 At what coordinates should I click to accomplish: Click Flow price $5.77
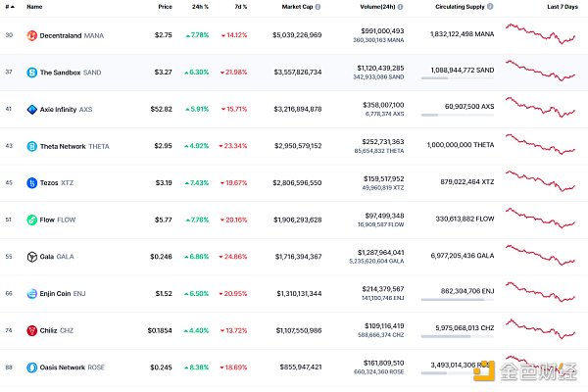[164, 220]
